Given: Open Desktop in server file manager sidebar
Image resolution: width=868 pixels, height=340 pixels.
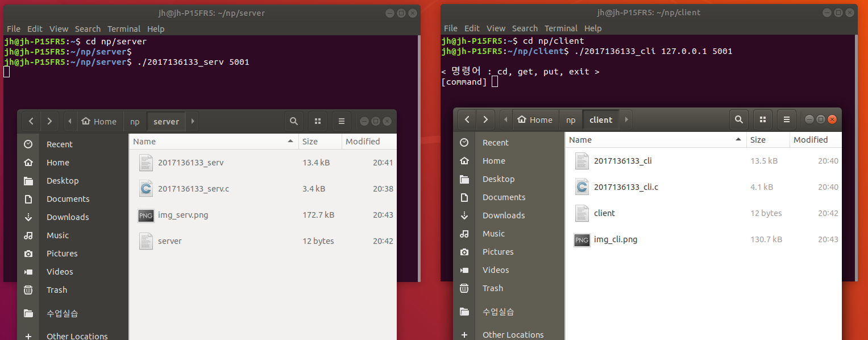Looking at the screenshot, I should tap(73, 181).
